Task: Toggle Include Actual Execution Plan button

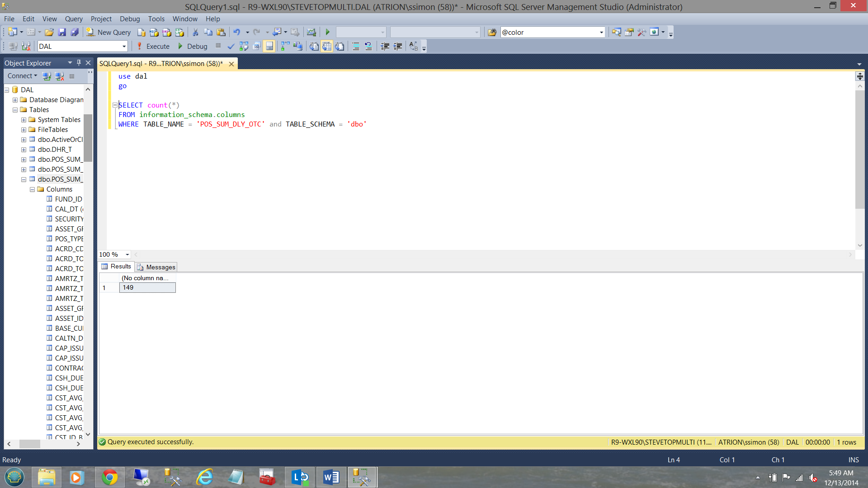Action: pyautogui.click(x=285, y=46)
